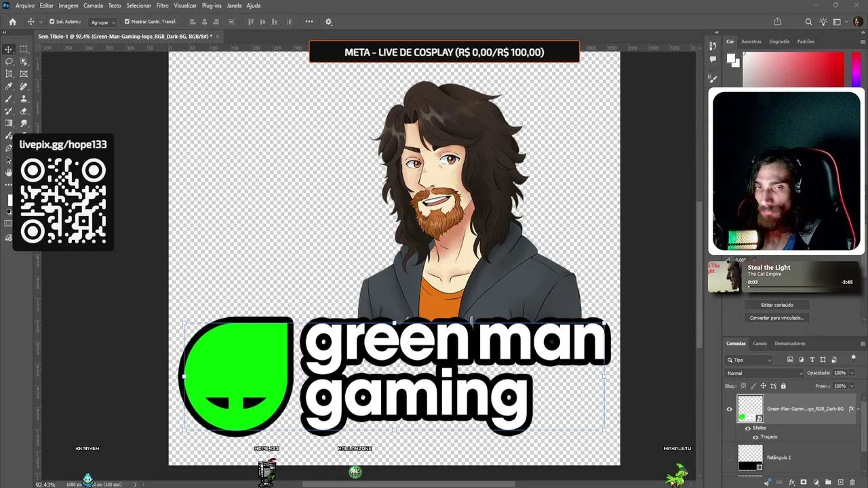868x488 pixels.
Task: Toggle layer filtering switch
Action: 853,360
